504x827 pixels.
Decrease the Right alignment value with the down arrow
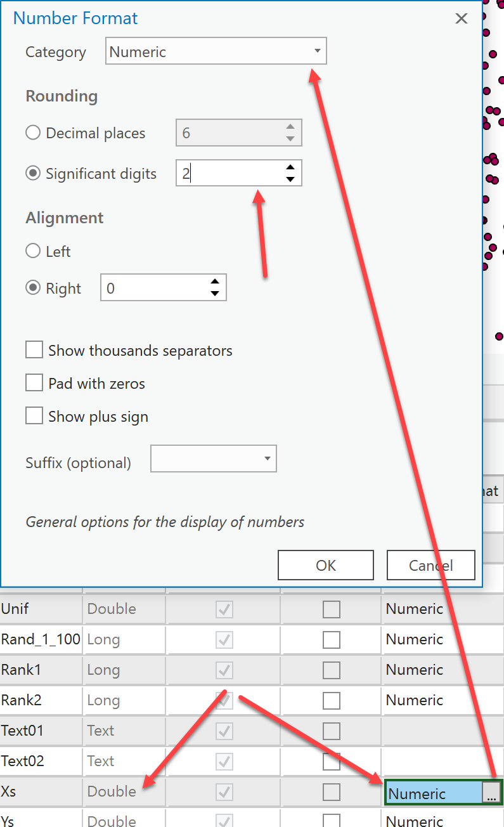click(215, 294)
